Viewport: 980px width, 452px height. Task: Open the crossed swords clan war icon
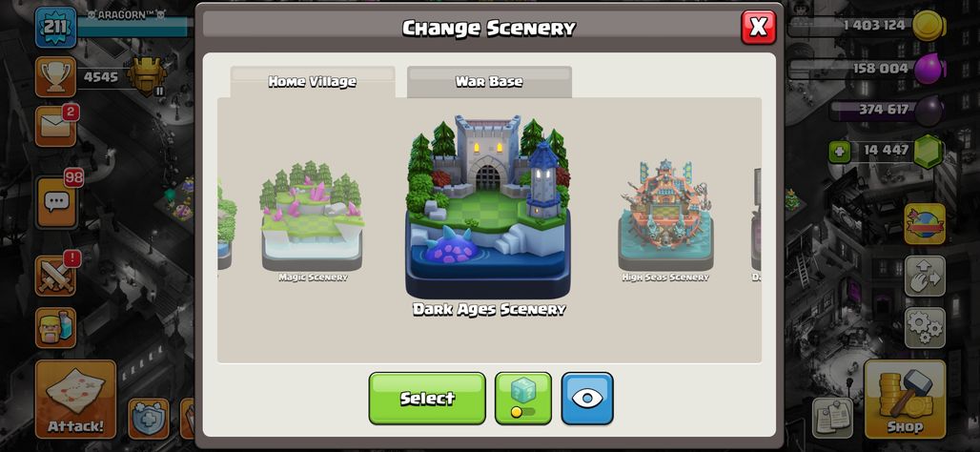55,275
